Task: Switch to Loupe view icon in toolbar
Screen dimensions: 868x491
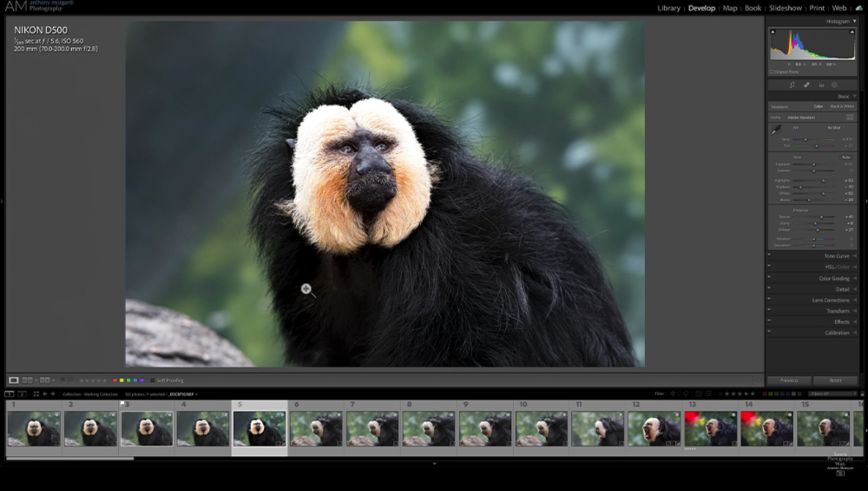Action: [x=13, y=380]
